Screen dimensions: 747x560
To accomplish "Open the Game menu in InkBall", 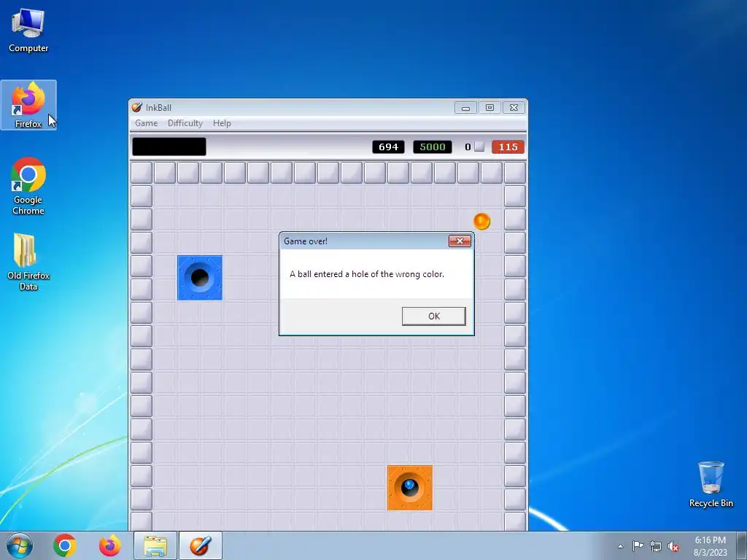I will 146,122.
